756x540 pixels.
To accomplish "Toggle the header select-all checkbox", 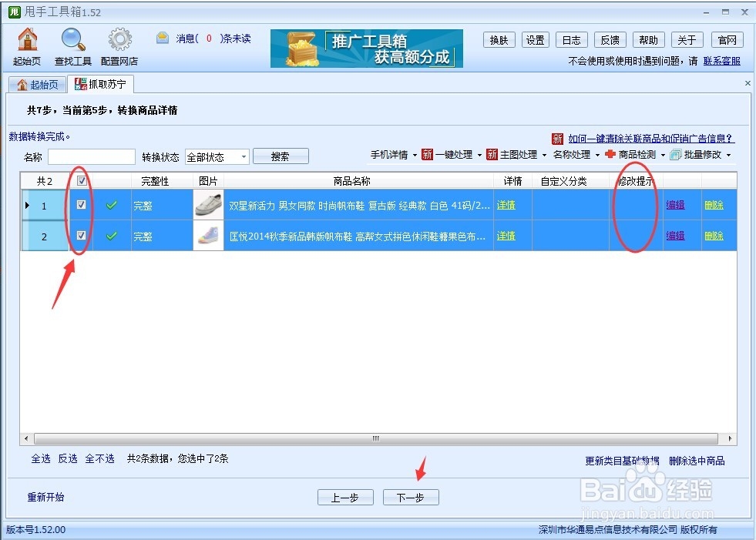I will [x=82, y=181].
